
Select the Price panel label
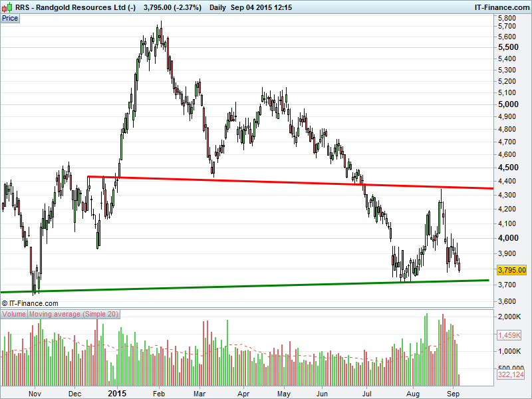(x=10, y=19)
